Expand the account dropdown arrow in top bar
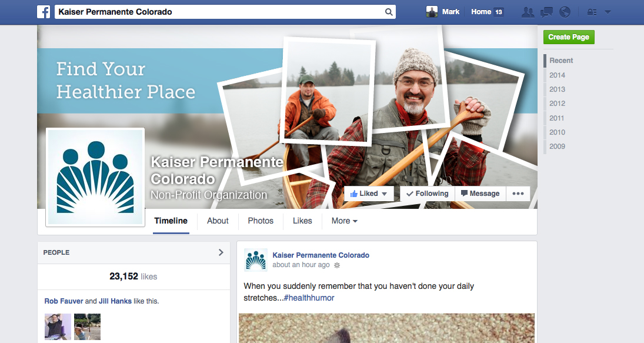Viewport: 644px width, 343px height. (x=608, y=12)
